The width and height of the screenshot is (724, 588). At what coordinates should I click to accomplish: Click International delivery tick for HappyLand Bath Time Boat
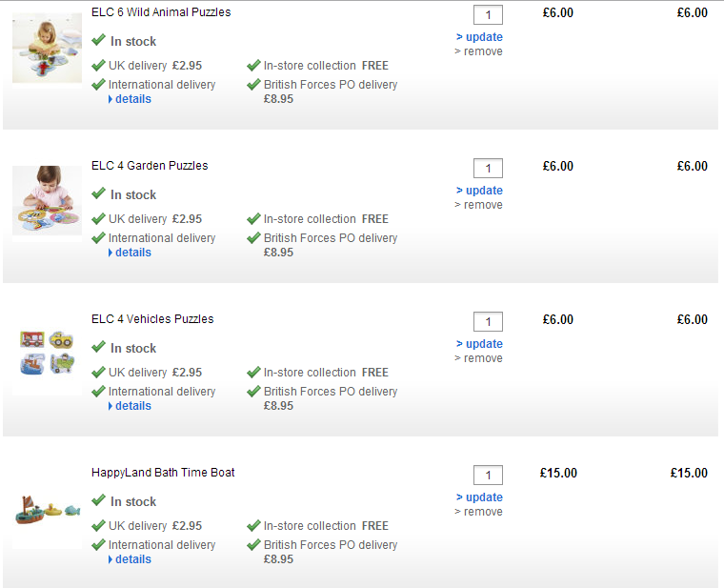click(x=98, y=544)
